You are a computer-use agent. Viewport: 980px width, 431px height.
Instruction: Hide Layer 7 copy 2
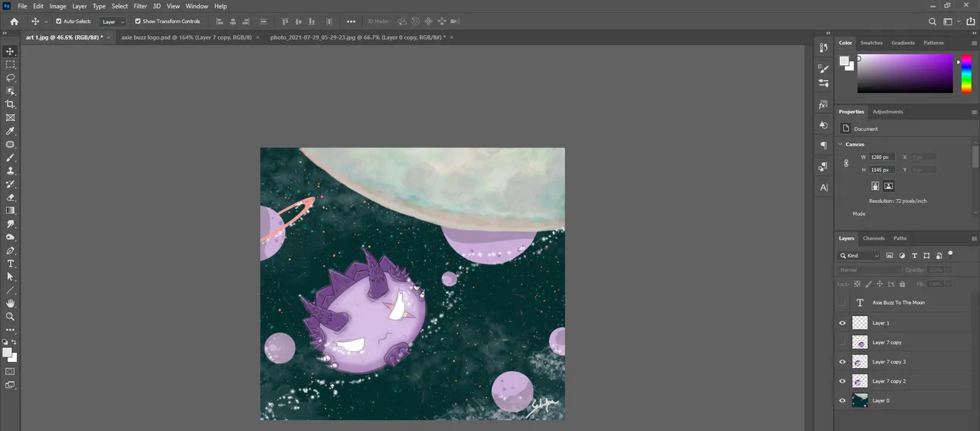point(843,381)
